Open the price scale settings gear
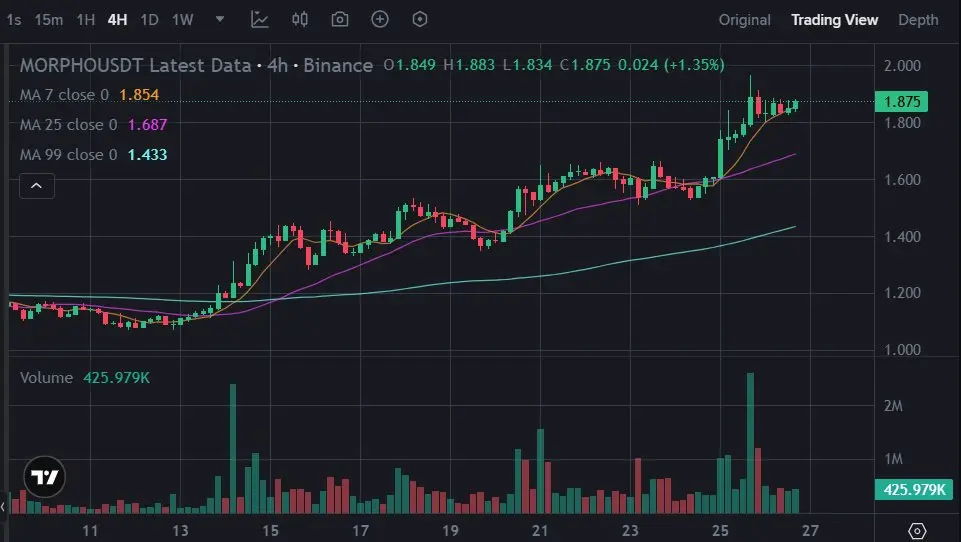 coord(917,530)
